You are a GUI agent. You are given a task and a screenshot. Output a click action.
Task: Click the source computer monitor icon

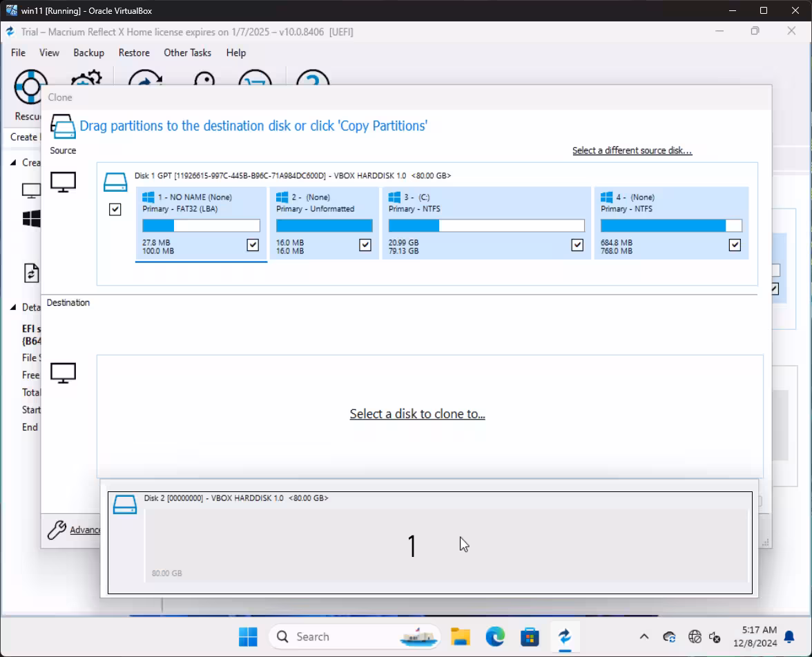click(x=64, y=182)
